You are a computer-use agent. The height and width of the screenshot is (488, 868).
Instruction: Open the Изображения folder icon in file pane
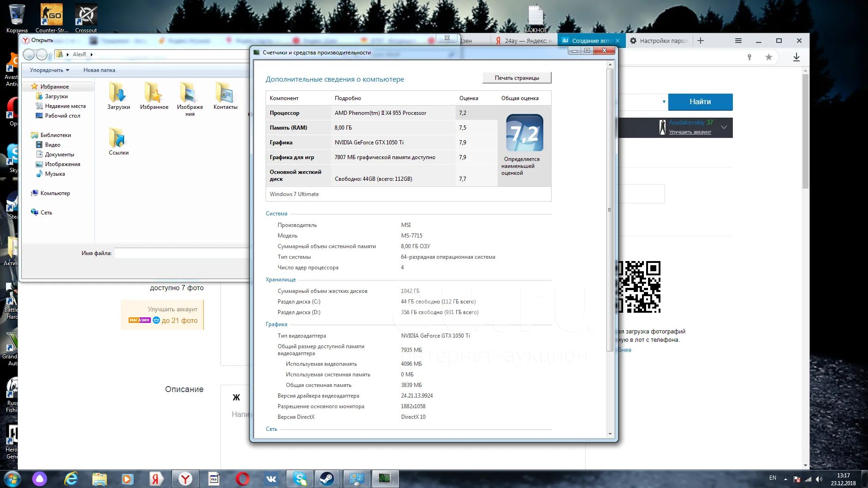[x=190, y=99]
